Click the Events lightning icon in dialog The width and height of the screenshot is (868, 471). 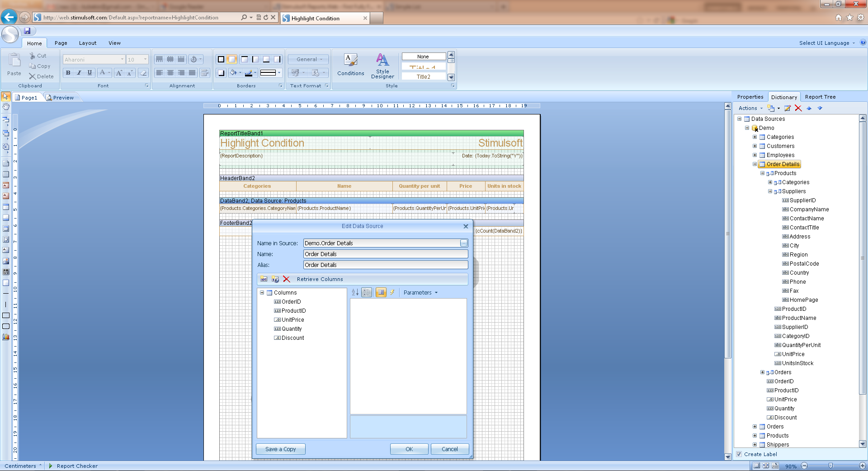392,293
